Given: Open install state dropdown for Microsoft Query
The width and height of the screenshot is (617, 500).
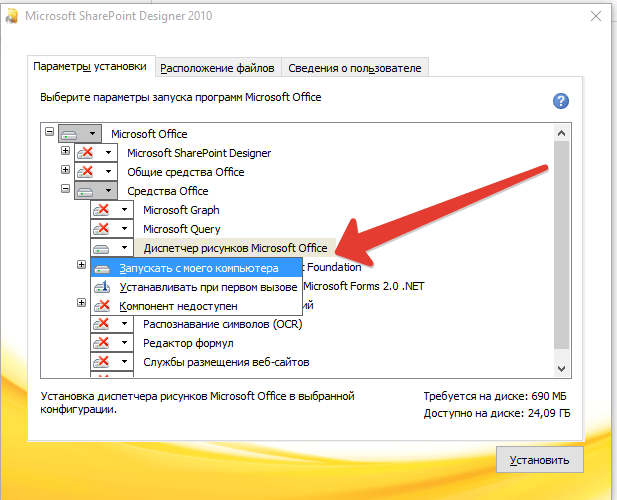Looking at the screenshot, I should [x=112, y=229].
